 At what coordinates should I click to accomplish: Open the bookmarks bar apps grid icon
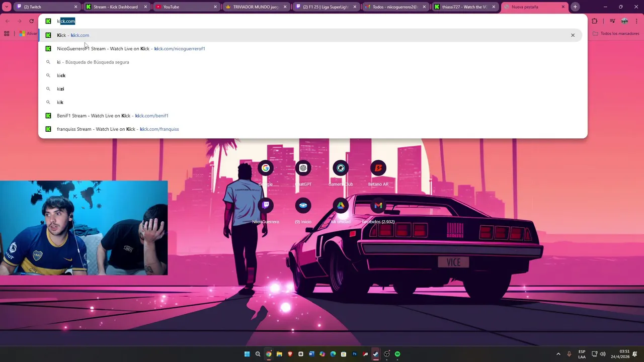[7, 34]
